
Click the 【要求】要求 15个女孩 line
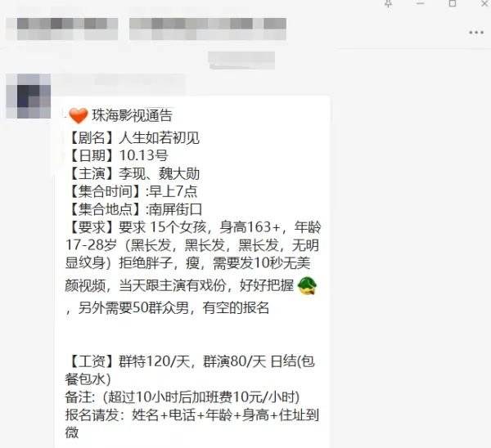[193, 227]
